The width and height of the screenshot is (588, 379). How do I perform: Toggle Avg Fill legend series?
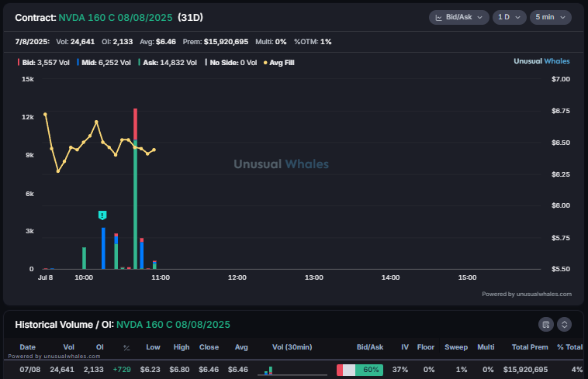pyautogui.click(x=279, y=63)
